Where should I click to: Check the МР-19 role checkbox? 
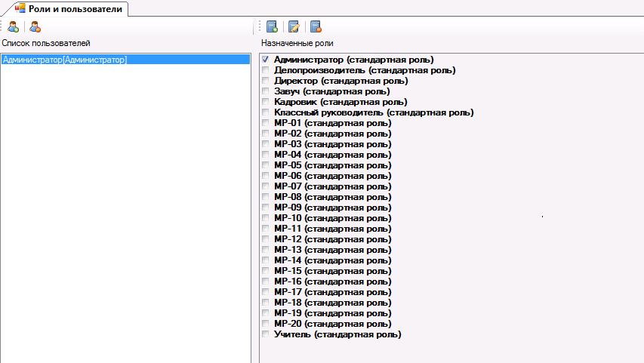(265, 313)
